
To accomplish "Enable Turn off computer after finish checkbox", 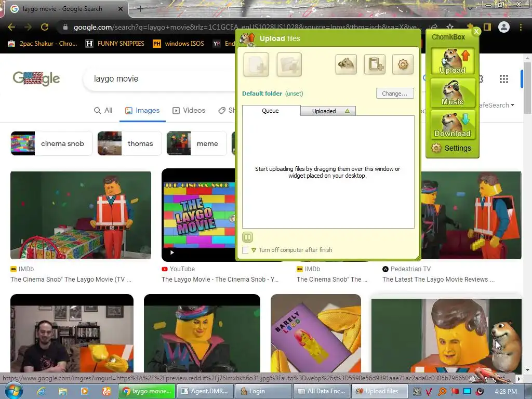I will 245,250.
